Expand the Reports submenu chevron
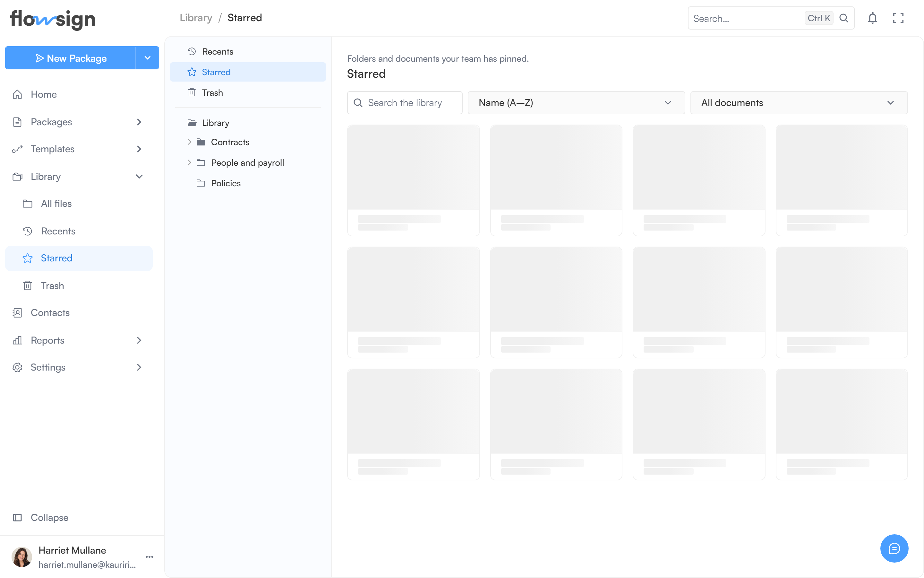 (139, 340)
